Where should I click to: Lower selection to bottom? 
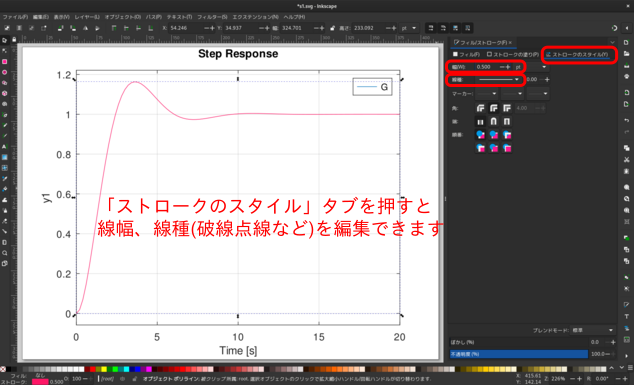150,28
